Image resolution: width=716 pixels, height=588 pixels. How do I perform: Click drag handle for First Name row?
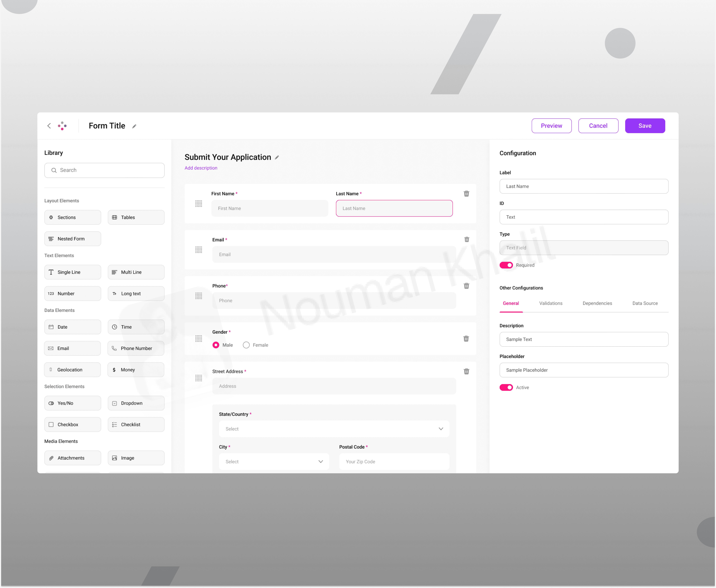click(x=199, y=204)
